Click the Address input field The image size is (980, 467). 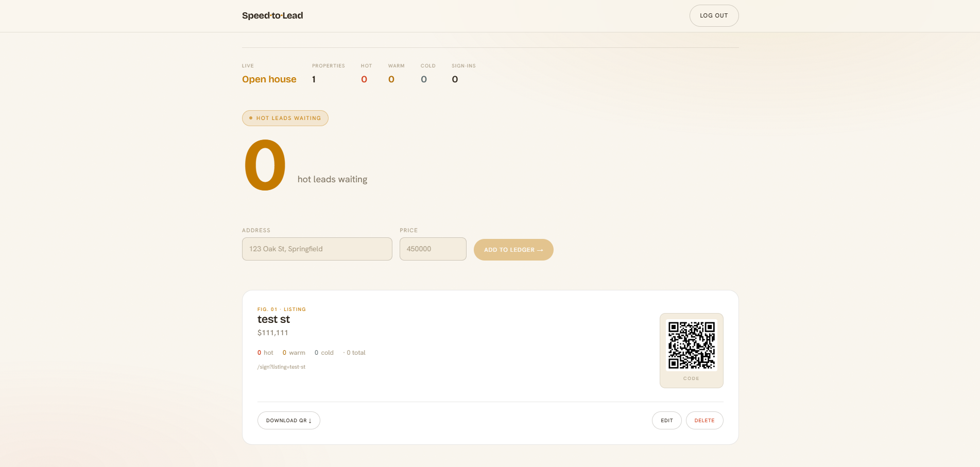pyautogui.click(x=317, y=249)
